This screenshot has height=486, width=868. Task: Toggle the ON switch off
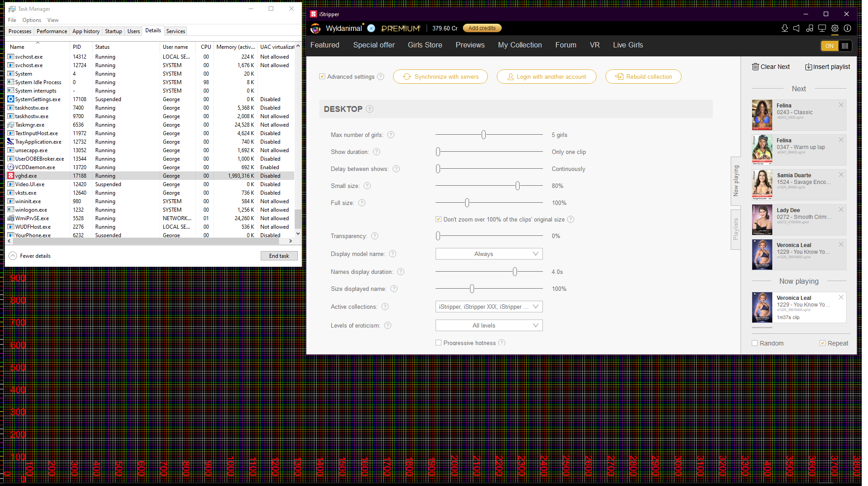point(836,46)
